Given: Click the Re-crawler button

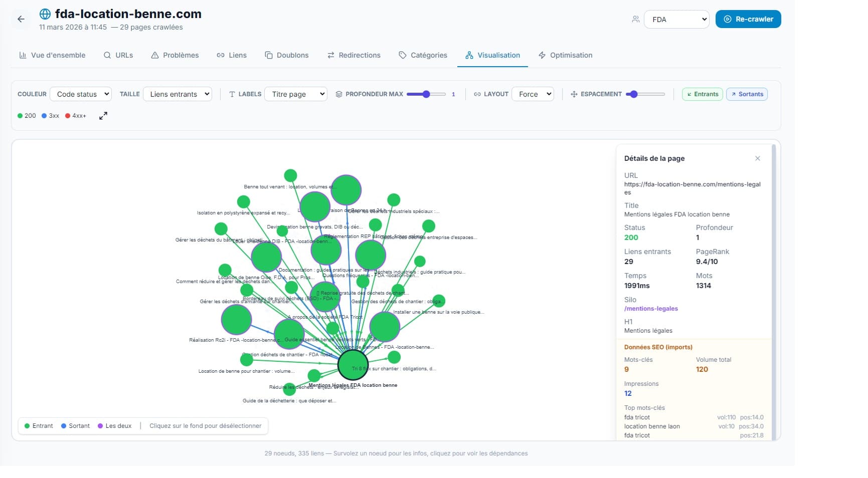Looking at the screenshot, I should (x=748, y=19).
